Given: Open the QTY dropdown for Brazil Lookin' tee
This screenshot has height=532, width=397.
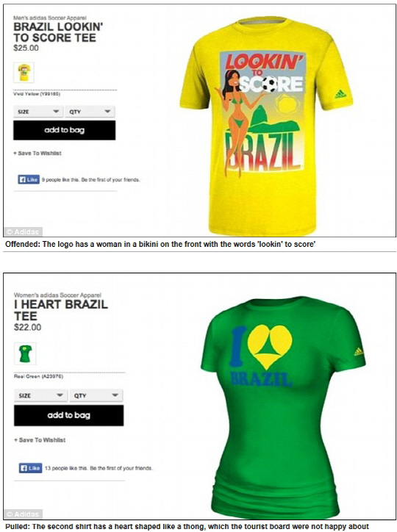Looking at the screenshot, I should click(x=90, y=112).
